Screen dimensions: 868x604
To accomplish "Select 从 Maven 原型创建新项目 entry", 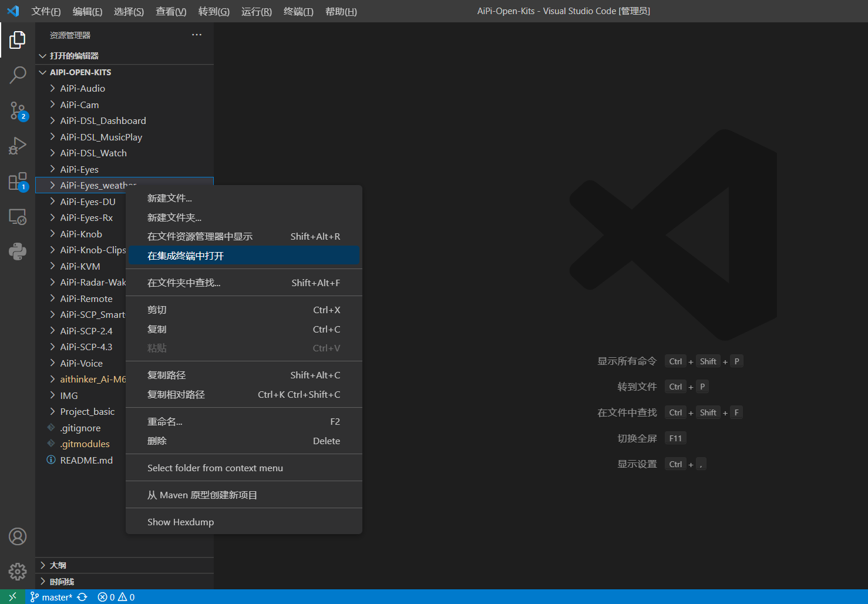I will [244, 495].
